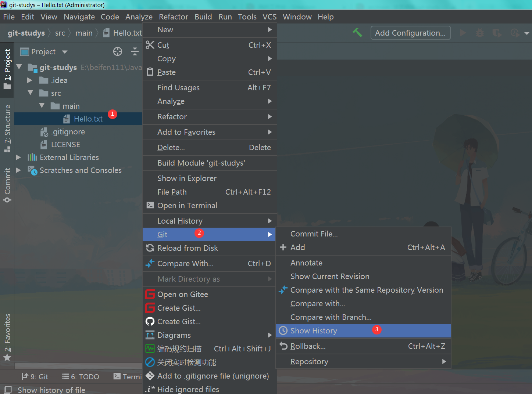Screen dimensions: 532x394
Task: Click Show Current Revision entry
Action: coord(363,276)
